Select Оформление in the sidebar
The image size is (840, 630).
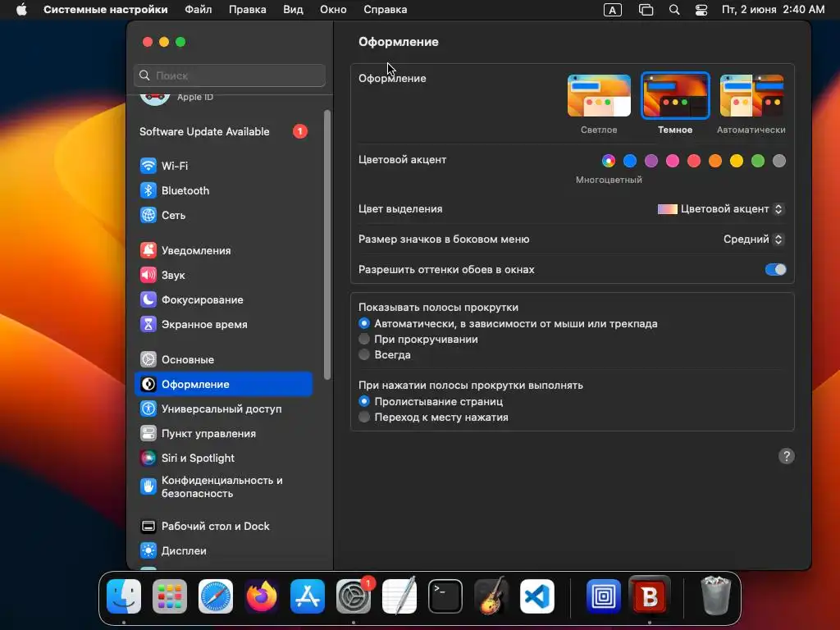pyautogui.click(x=223, y=384)
